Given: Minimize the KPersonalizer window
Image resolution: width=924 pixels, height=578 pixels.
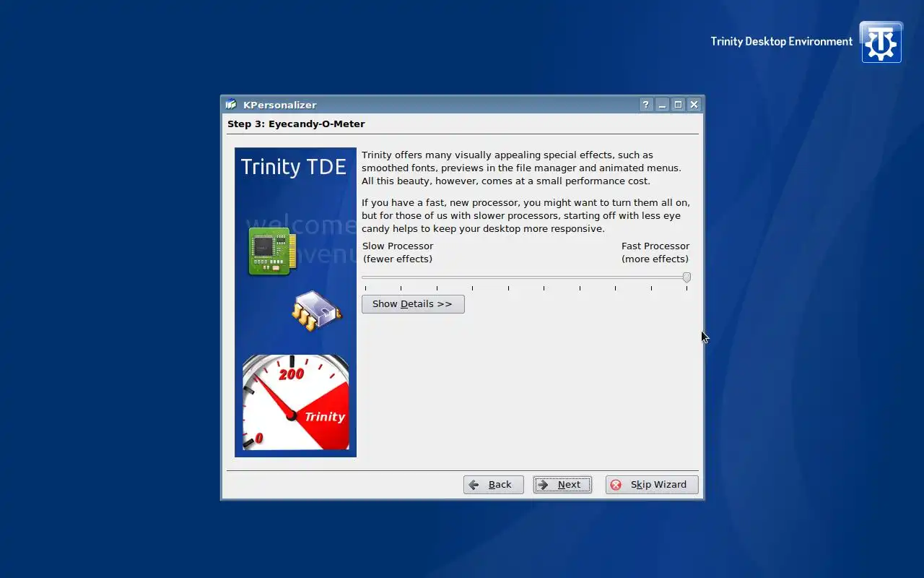Looking at the screenshot, I should (x=662, y=105).
